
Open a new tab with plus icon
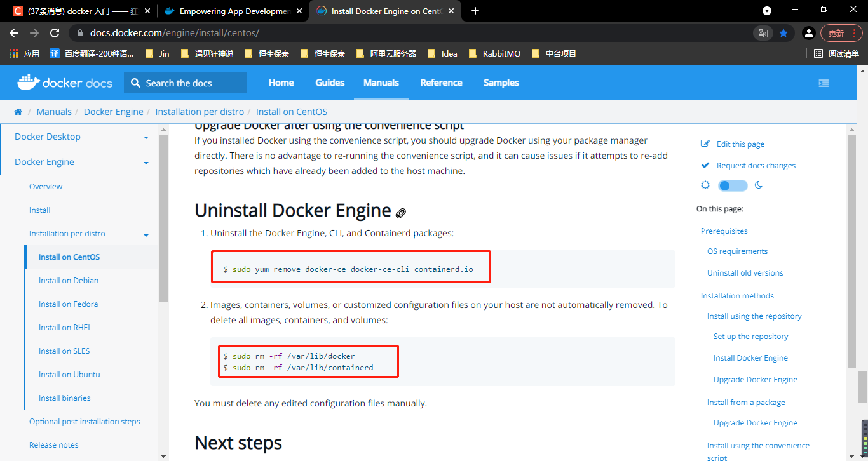point(475,11)
